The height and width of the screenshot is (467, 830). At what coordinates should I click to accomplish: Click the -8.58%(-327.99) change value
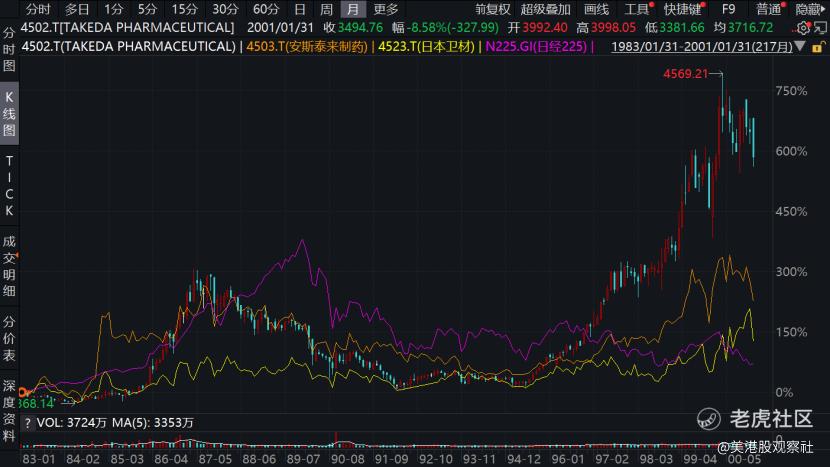[x=453, y=28]
